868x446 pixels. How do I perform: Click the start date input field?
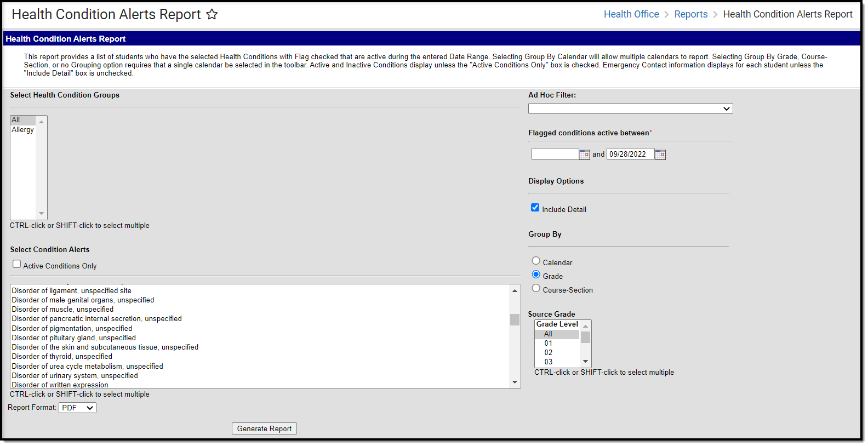click(555, 154)
